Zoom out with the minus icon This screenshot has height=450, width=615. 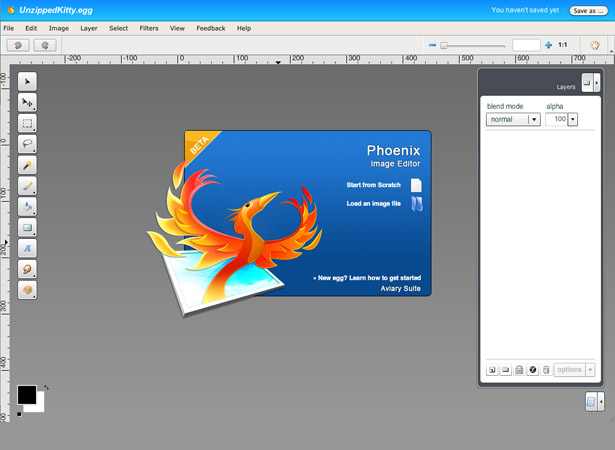click(432, 45)
